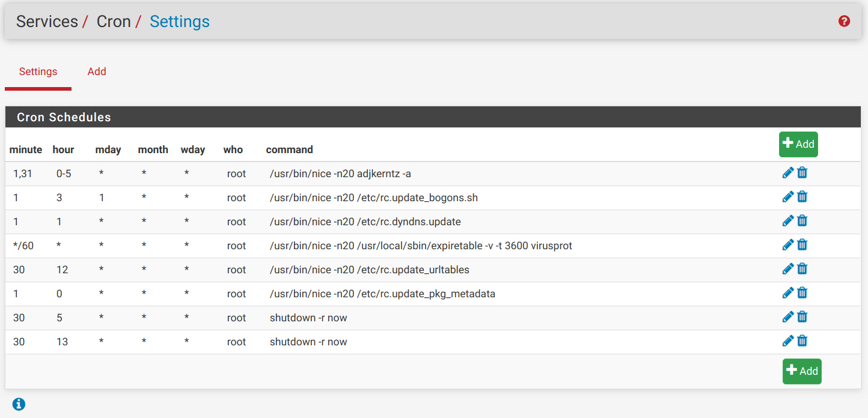Delete the 5:30 shutdown -r now entry

click(802, 317)
